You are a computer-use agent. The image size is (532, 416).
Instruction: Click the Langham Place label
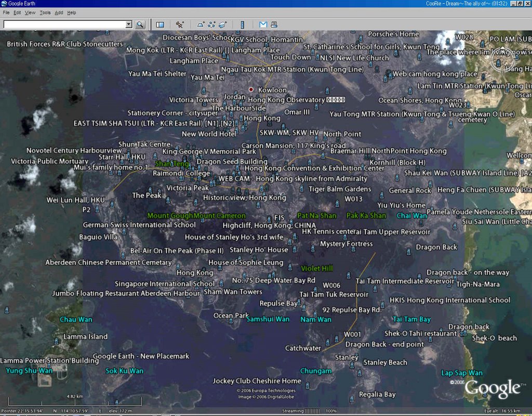(x=194, y=61)
